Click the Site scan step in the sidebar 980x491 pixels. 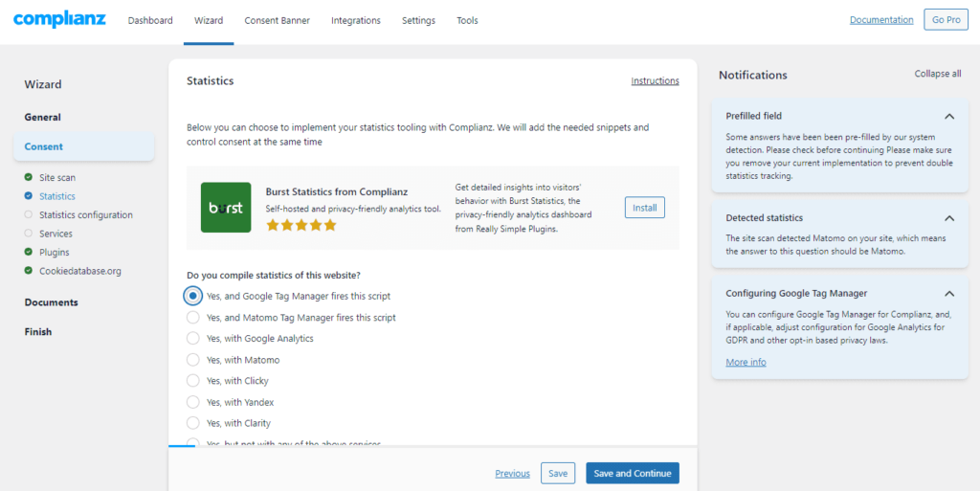point(57,178)
